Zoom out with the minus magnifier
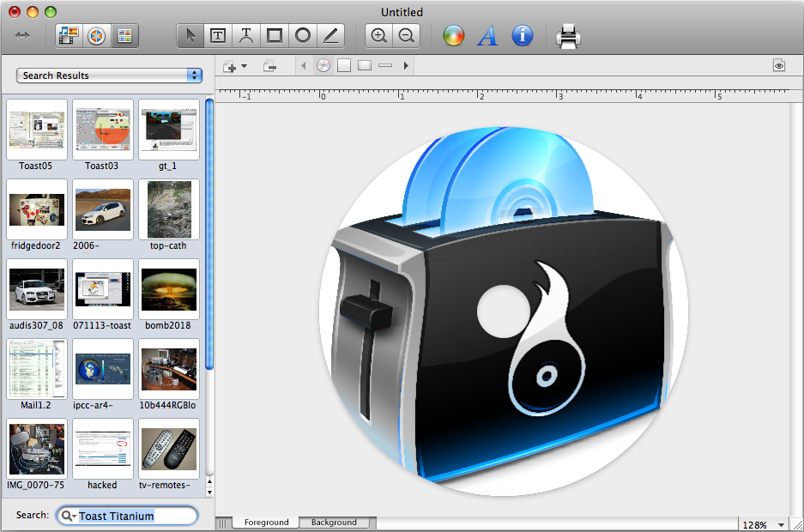 pos(407,36)
